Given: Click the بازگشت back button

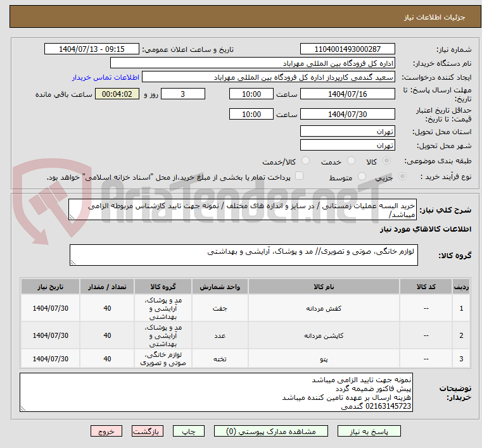Looking at the screenshot, I should coord(148,431).
